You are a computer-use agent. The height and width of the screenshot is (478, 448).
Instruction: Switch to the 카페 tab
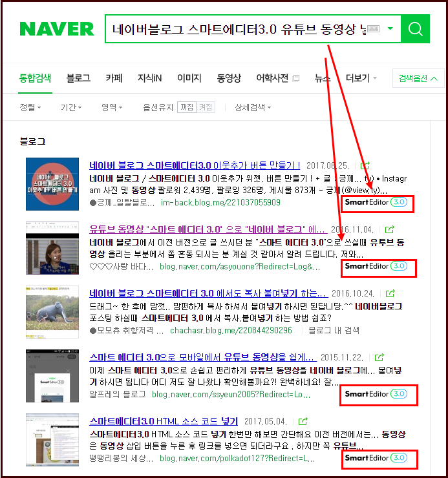114,78
